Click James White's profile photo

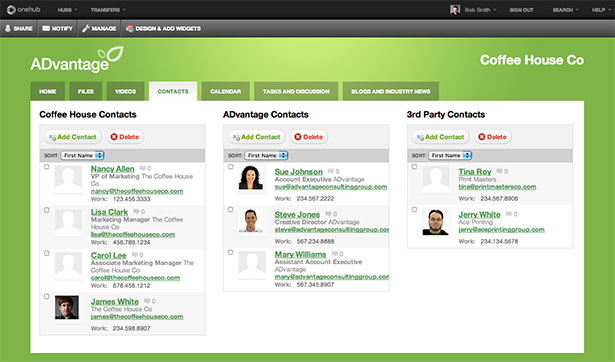point(67,307)
